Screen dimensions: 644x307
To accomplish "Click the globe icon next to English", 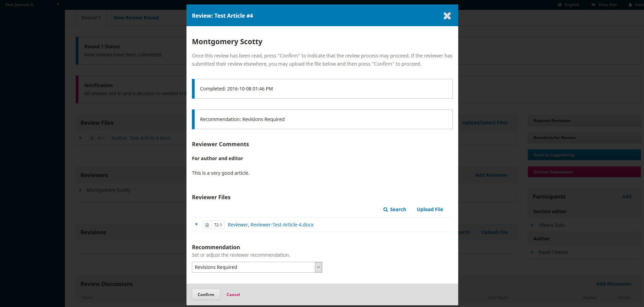I will click(x=560, y=5).
